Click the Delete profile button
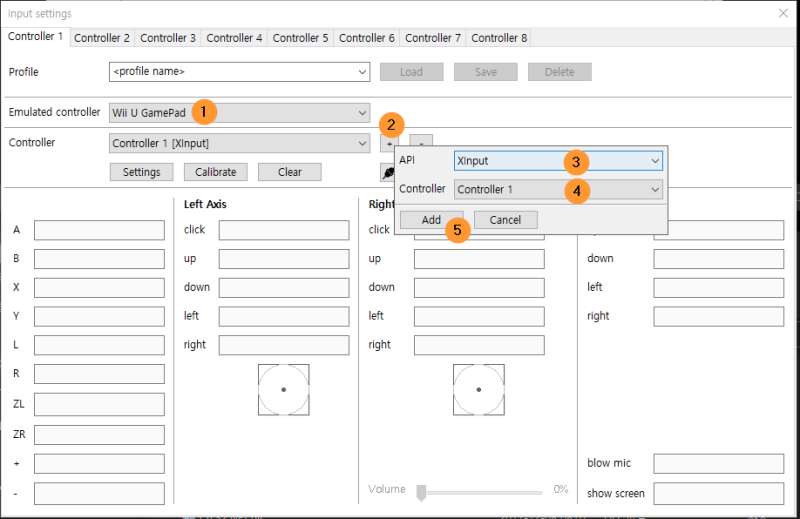 tap(560, 72)
